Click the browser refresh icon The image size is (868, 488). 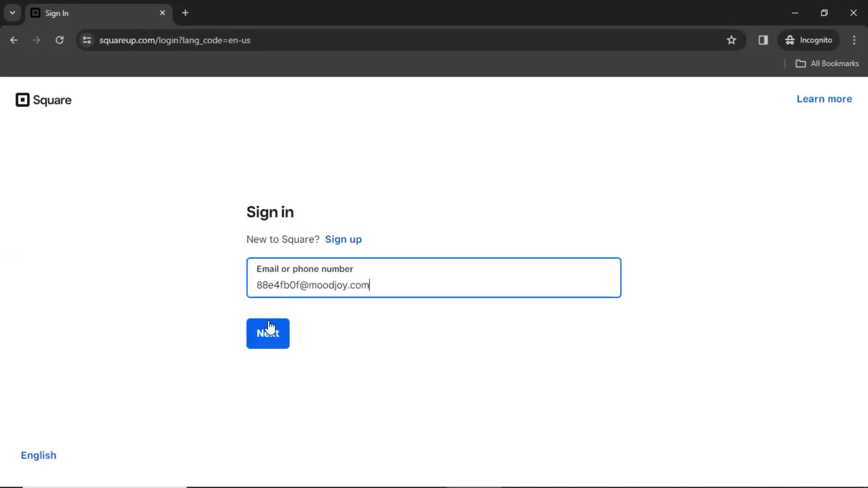(x=60, y=40)
